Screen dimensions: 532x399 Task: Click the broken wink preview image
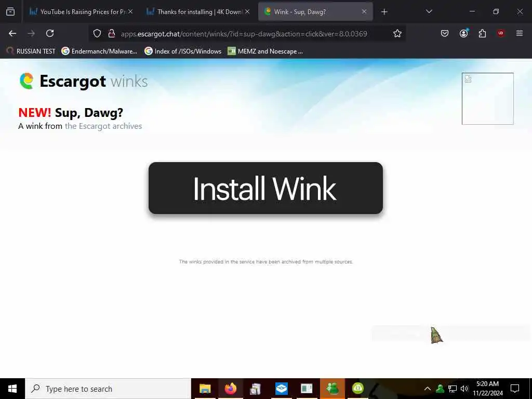(487, 99)
